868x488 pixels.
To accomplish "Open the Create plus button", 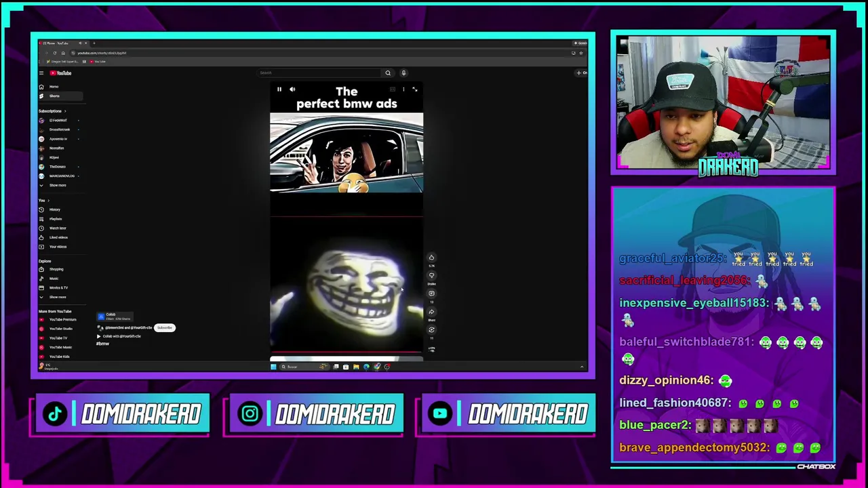I will point(580,73).
